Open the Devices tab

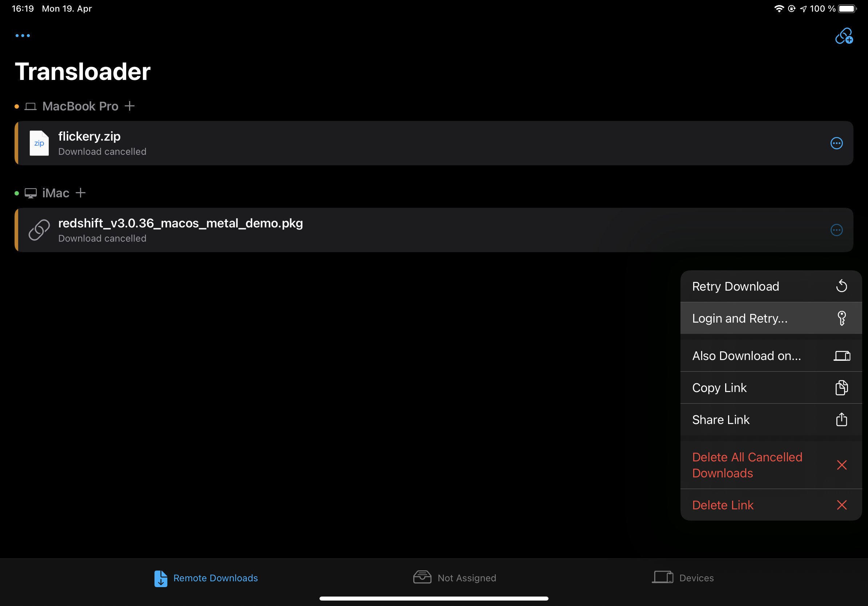coord(683,578)
